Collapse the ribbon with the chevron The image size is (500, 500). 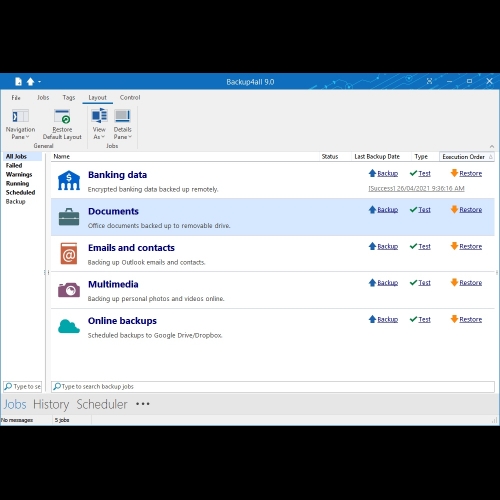[x=492, y=146]
